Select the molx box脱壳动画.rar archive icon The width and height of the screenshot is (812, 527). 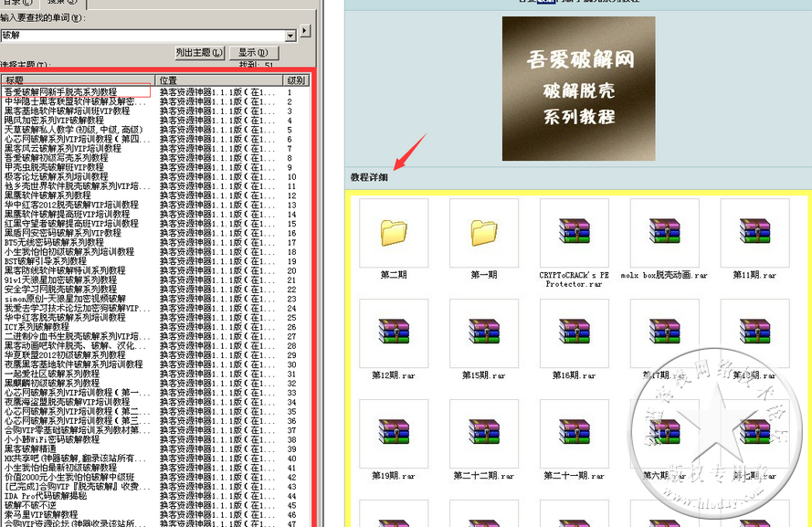click(x=664, y=233)
